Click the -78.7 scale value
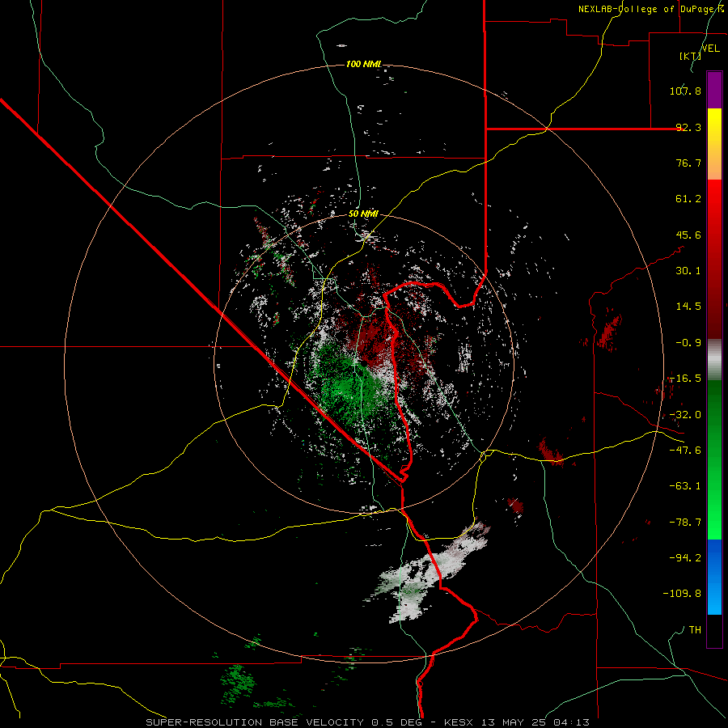The width and height of the screenshot is (728, 728). coord(685,523)
